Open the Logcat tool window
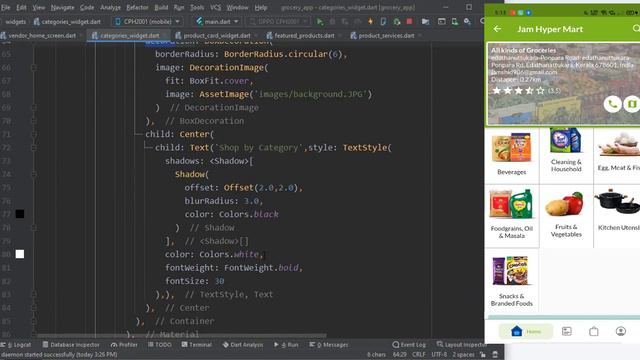Image resolution: width=640 pixels, height=360 pixels. 16,345
